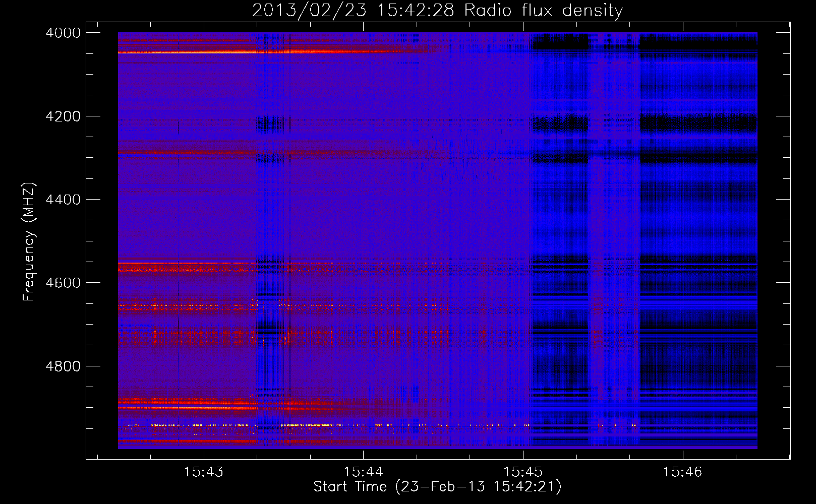Select the 4600 frequency tick label

click(x=63, y=283)
